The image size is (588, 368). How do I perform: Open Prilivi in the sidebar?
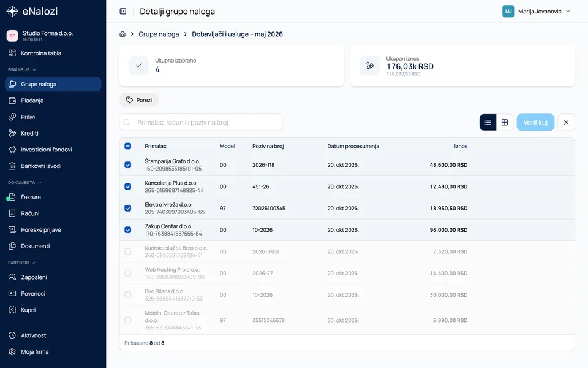pyautogui.click(x=53, y=117)
